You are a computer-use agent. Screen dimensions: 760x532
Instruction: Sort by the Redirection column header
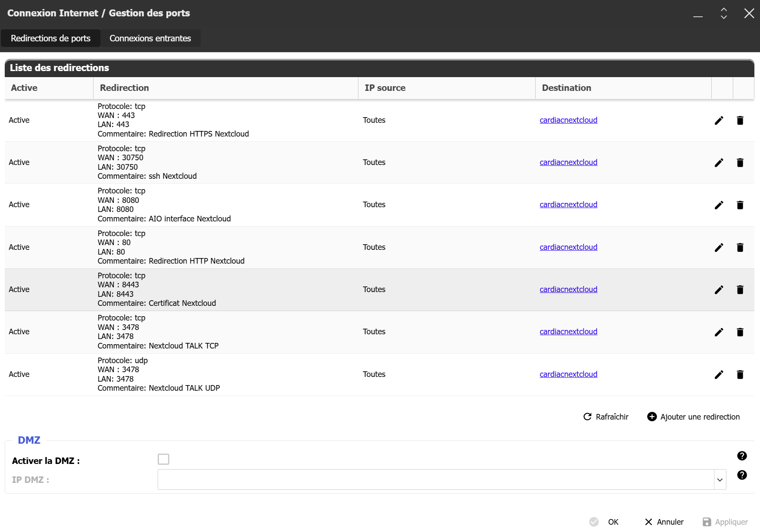coord(226,88)
